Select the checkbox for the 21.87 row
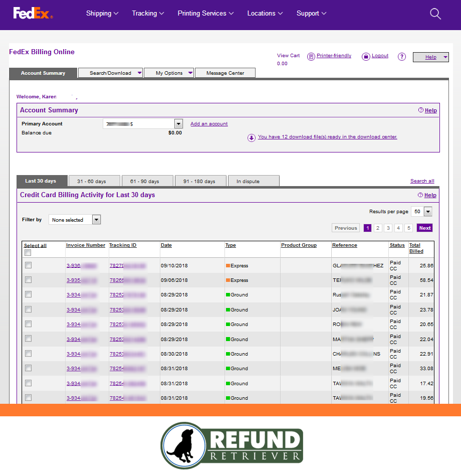This screenshot has height=476, width=461. [28, 294]
